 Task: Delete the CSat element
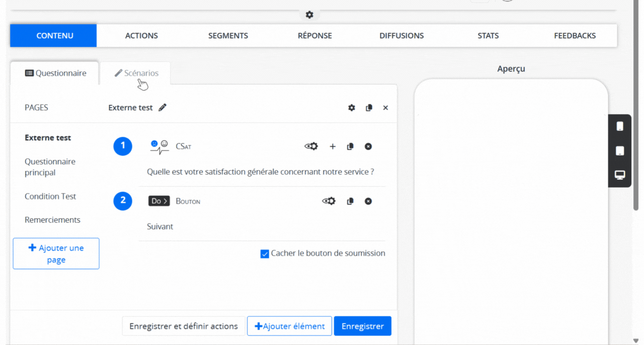point(368,146)
